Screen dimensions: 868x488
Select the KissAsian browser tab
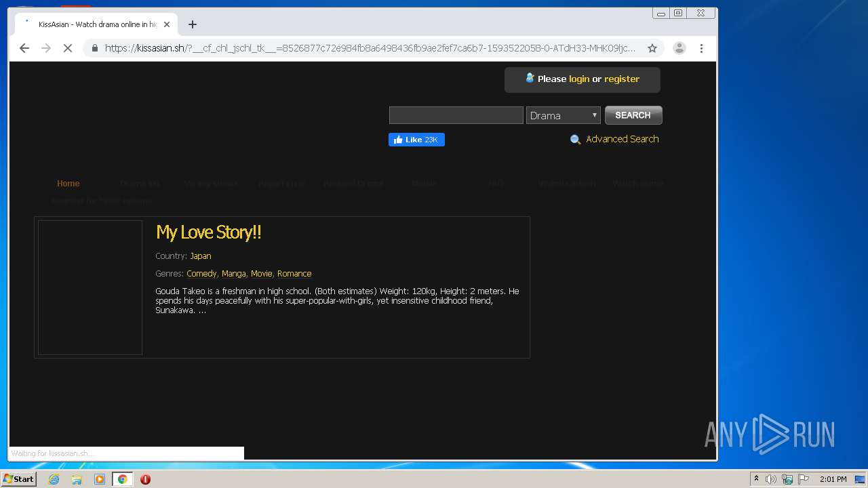tap(95, 24)
